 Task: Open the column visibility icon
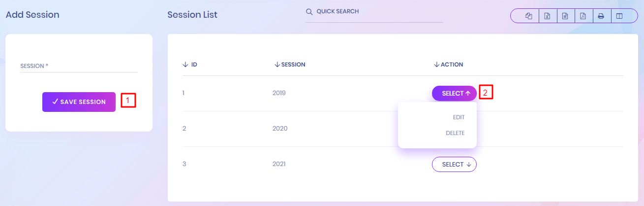click(619, 16)
